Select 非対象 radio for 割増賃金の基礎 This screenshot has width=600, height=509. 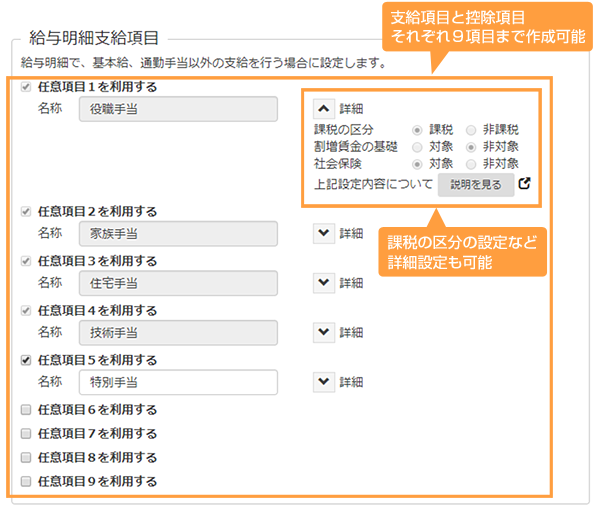click(471, 147)
